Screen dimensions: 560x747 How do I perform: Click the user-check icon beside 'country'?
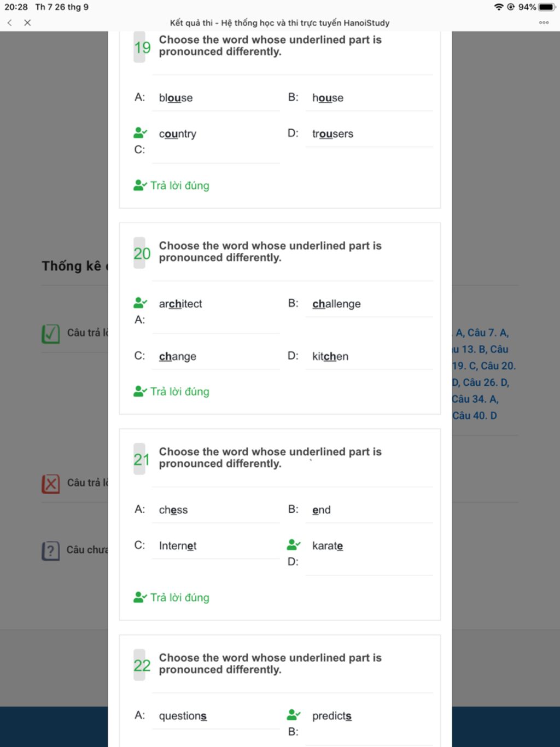tap(140, 133)
